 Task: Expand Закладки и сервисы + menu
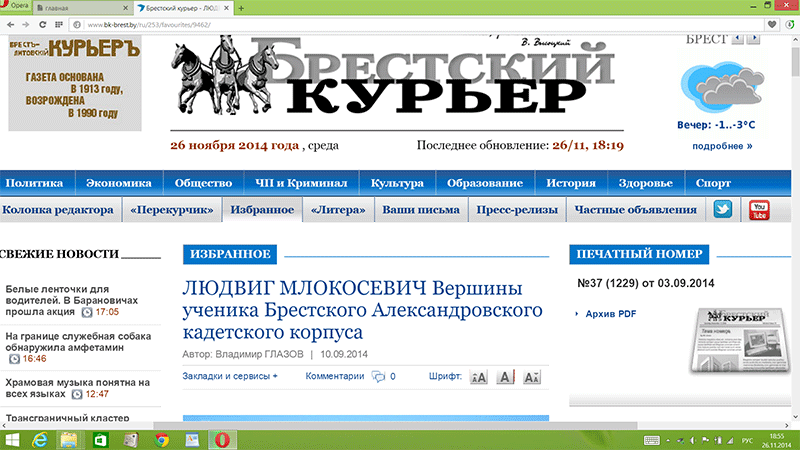230,376
